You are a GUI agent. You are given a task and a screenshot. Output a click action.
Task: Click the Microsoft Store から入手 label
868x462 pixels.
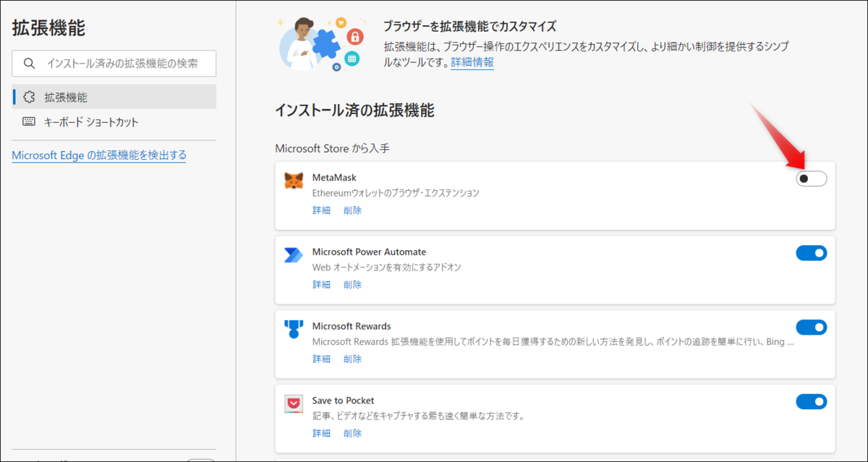coord(333,148)
